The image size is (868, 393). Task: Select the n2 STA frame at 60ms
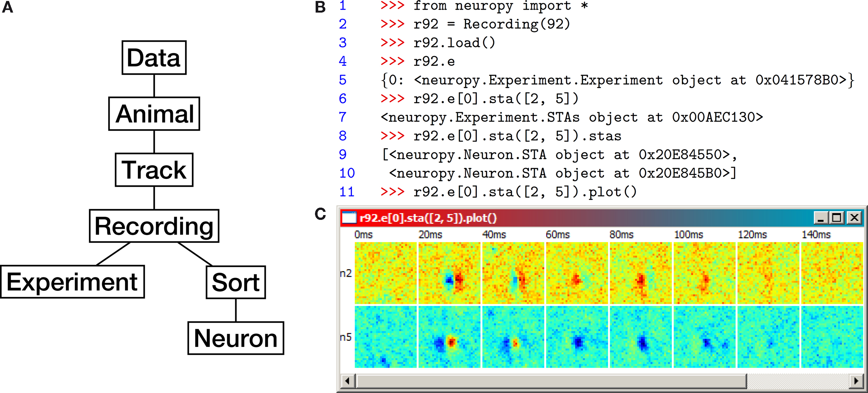577,273
